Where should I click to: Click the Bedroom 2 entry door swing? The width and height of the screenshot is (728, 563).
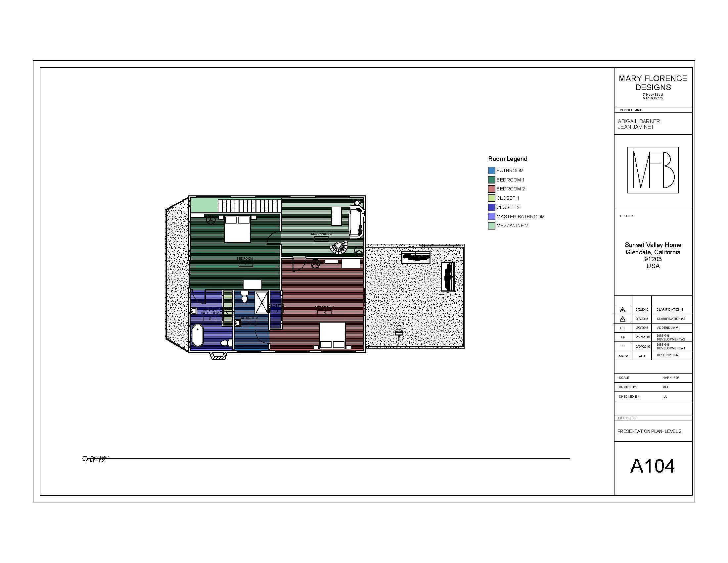(299, 265)
